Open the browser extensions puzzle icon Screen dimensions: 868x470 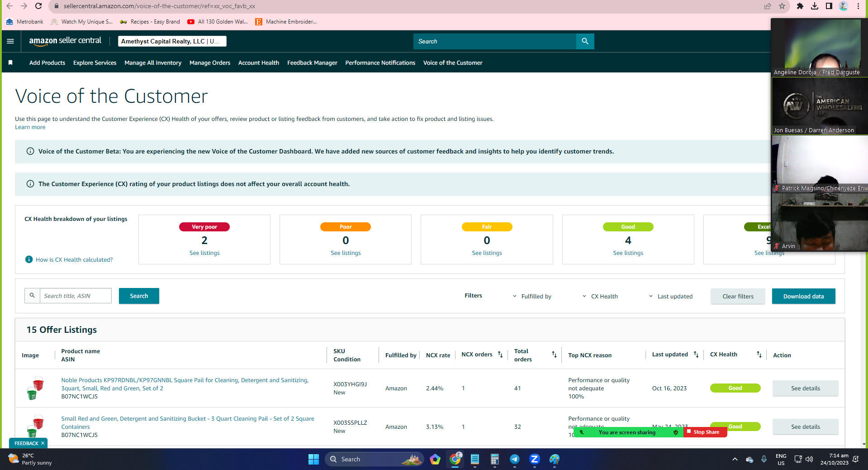click(x=800, y=6)
